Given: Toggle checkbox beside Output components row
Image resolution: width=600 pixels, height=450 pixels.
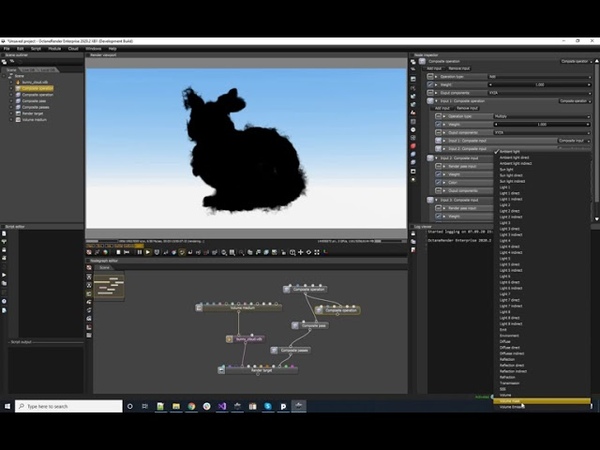Looking at the screenshot, I should (431, 92).
